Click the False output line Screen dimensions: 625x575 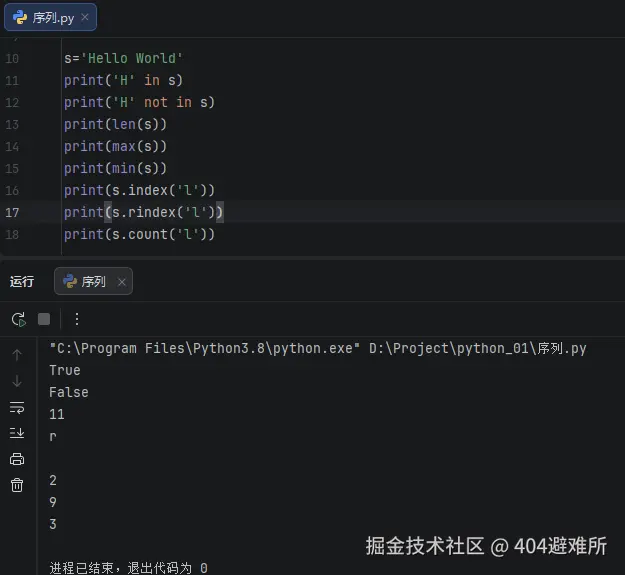[69, 392]
